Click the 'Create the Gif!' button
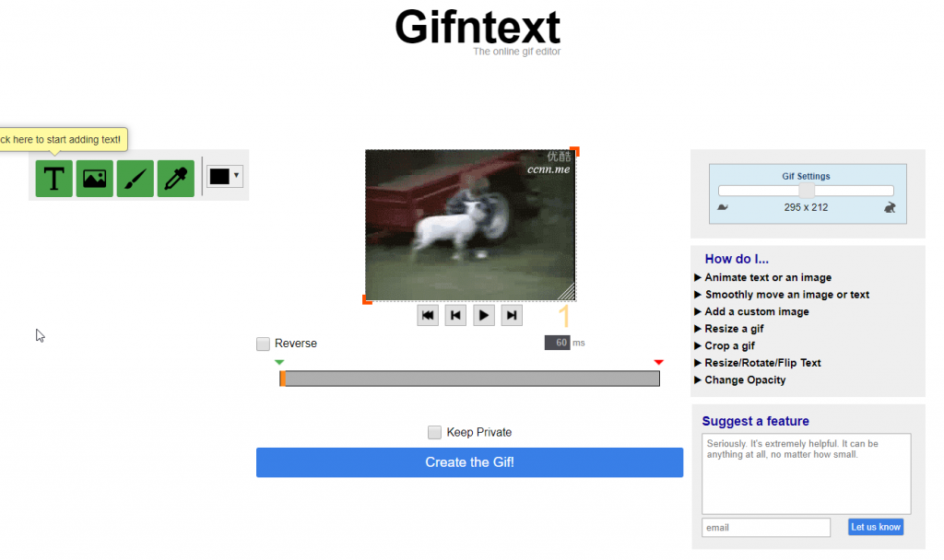944x560 pixels. (x=469, y=461)
